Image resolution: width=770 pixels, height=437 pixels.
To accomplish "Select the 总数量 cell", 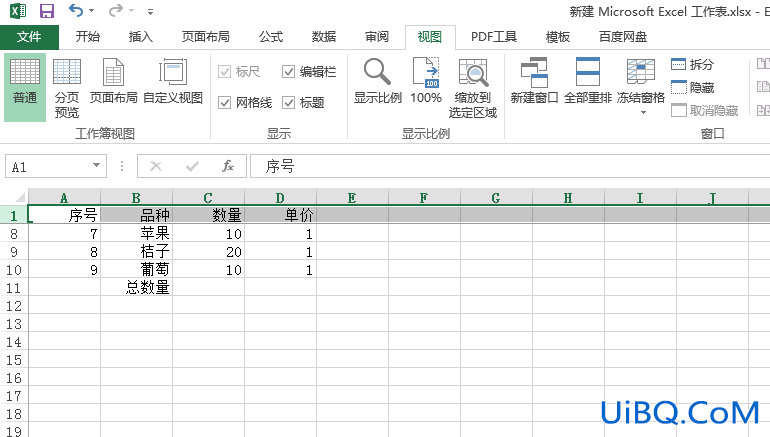I will pos(137,288).
